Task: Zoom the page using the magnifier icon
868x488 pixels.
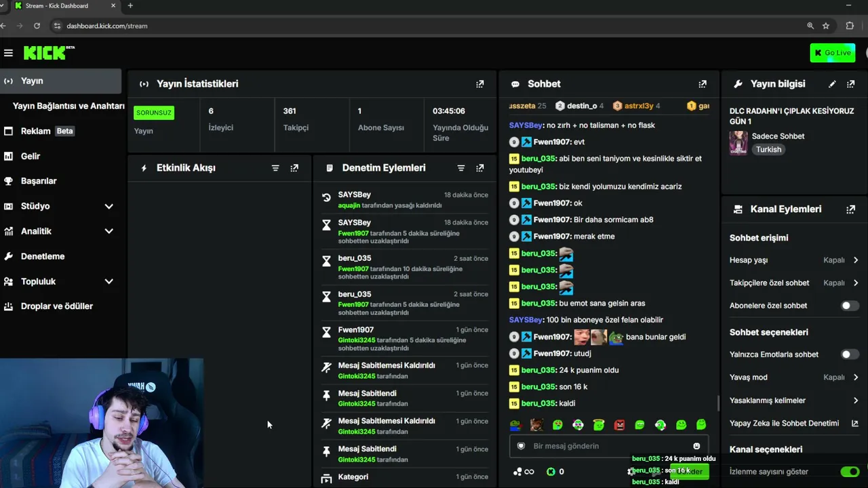Action: (810, 26)
